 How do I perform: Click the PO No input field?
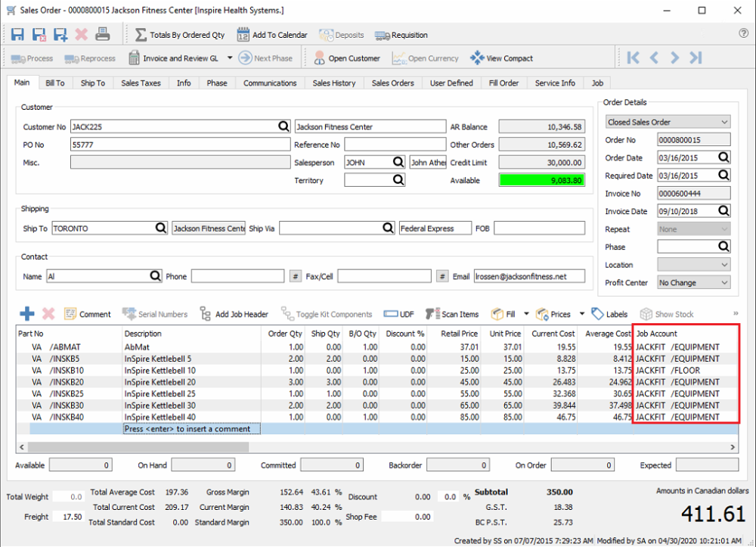(x=180, y=145)
